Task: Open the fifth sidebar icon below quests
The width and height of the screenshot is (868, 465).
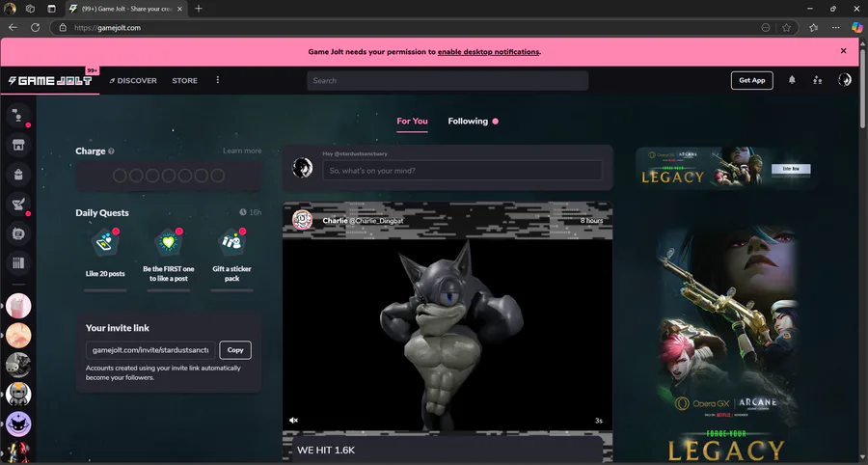Action: click(x=17, y=233)
